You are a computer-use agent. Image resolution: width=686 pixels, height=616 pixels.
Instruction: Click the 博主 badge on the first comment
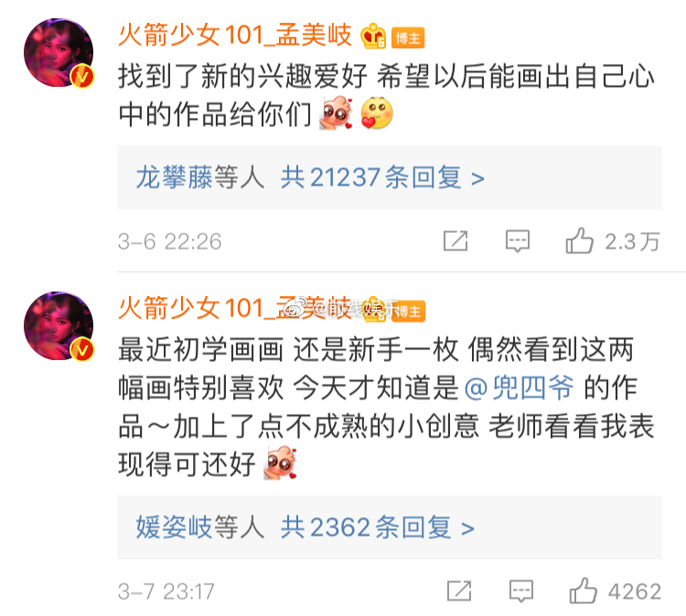pyautogui.click(x=408, y=38)
